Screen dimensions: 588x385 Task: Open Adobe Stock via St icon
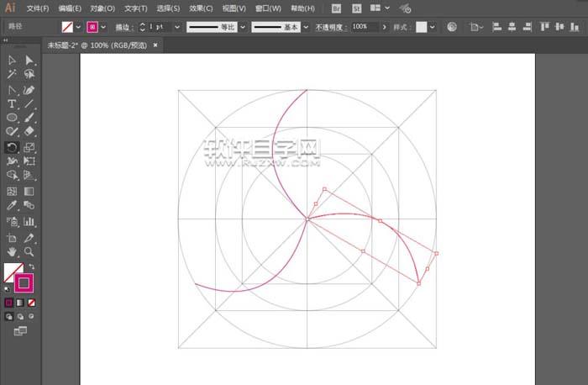pos(356,8)
